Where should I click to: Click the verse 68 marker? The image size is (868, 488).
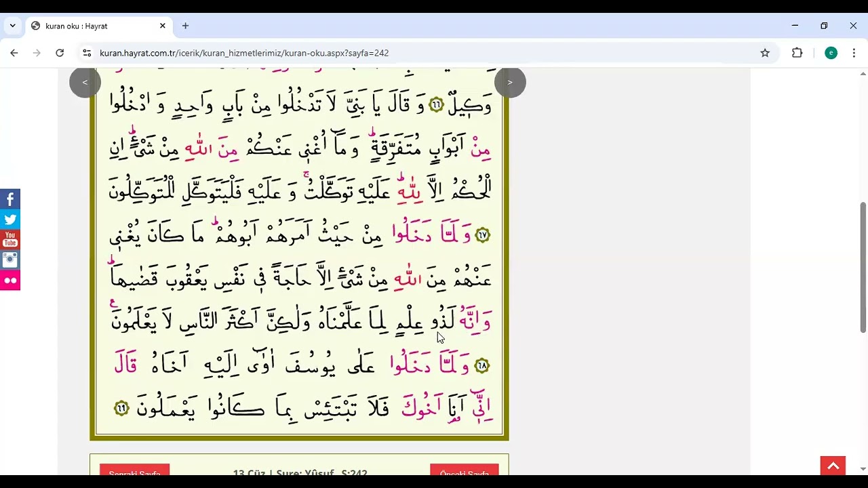[x=482, y=366]
